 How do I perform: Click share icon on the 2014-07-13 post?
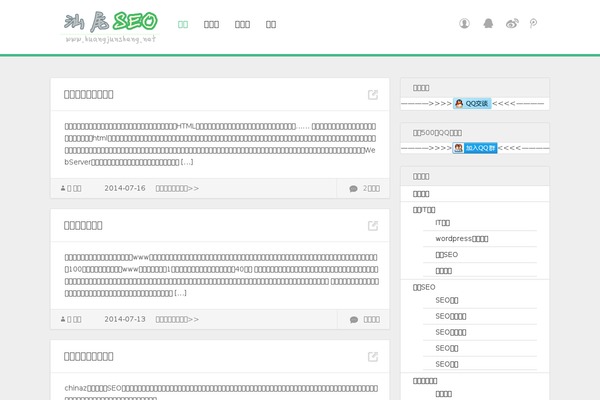pyautogui.click(x=373, y=225)
